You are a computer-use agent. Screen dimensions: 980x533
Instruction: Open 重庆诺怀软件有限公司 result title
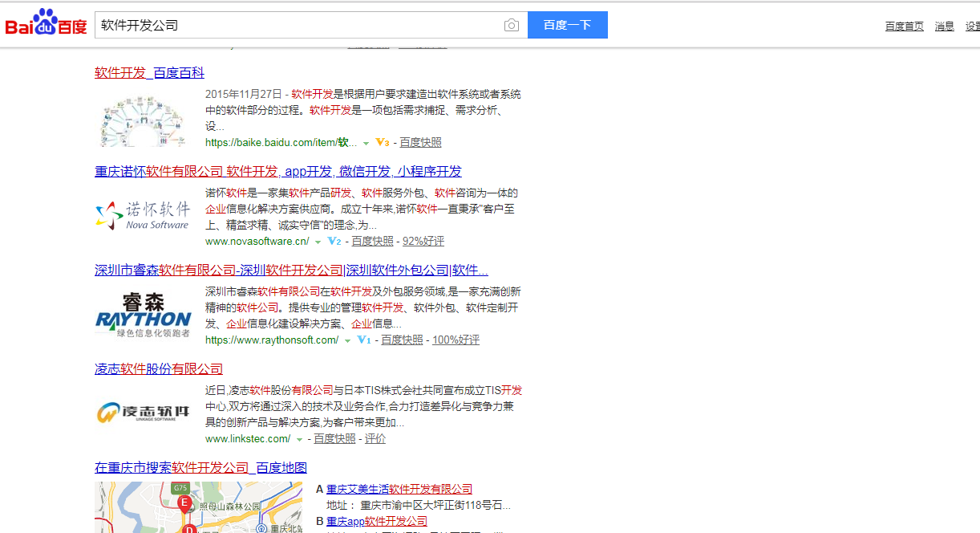278,172
